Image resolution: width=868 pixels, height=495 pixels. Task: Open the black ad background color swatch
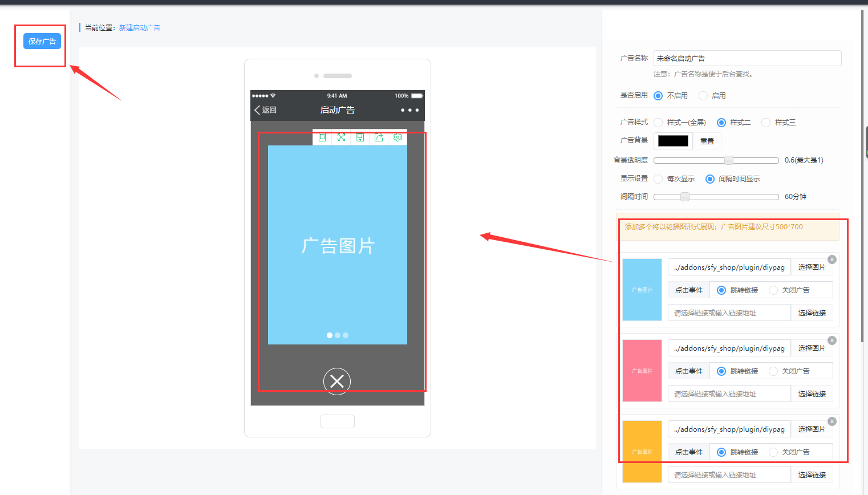coord(673,141)
